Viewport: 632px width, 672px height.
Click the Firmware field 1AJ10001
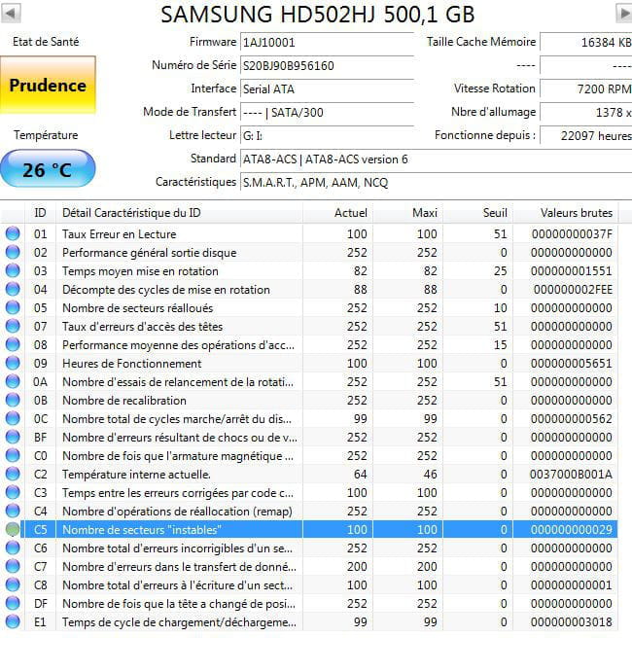click(x=327, y=43)
